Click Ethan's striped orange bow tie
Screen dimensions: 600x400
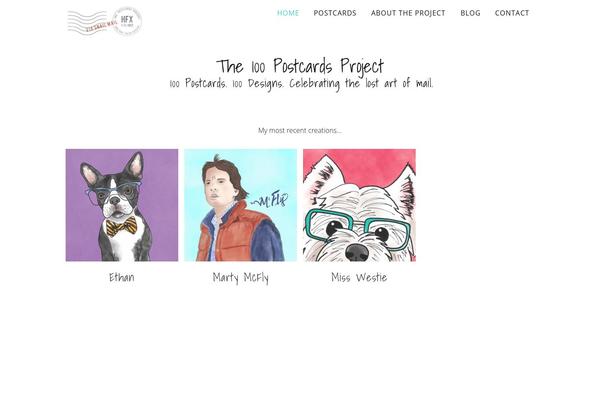(x=121, y=226)
